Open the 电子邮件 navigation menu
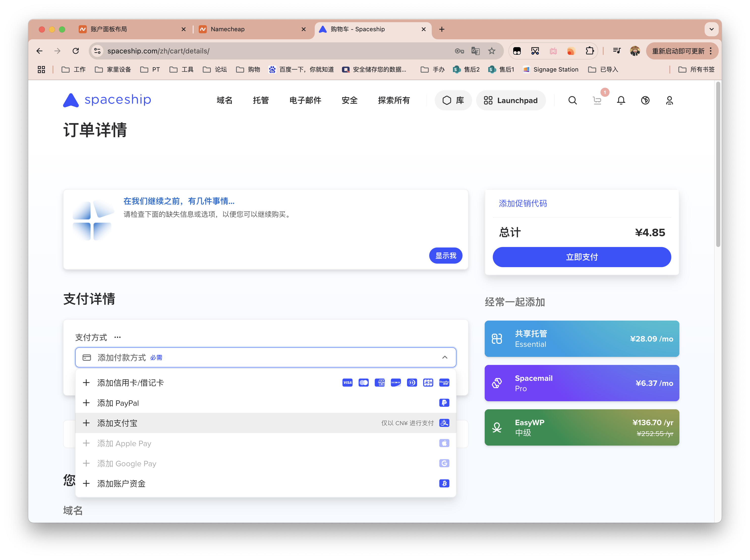 coord(305,100)
